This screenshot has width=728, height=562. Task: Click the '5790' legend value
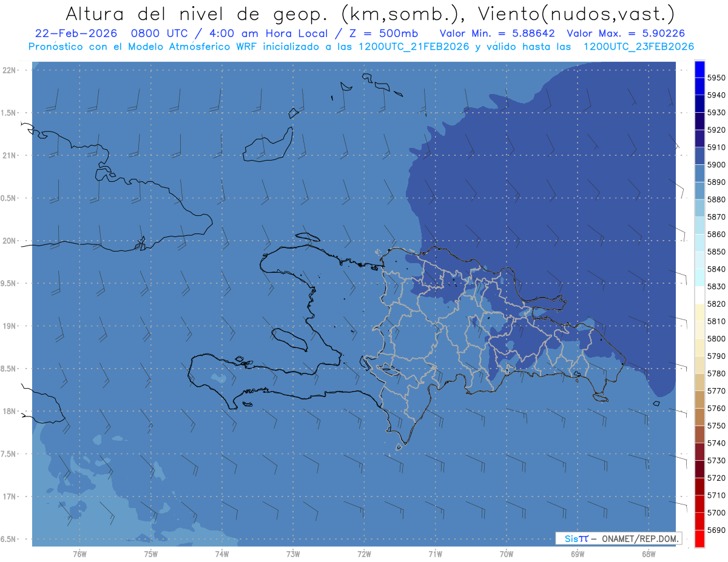click(x=716, y=356)
